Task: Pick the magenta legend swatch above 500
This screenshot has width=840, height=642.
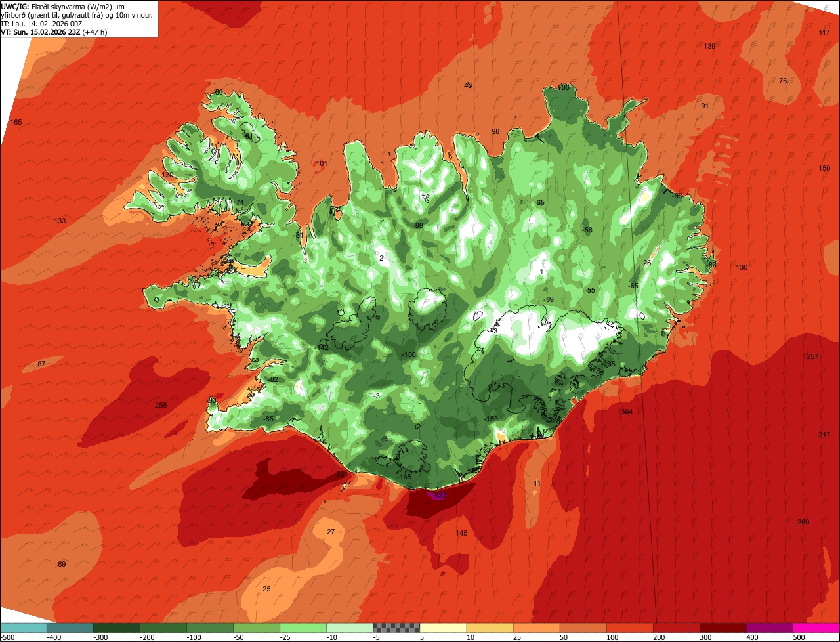Action: click(x=816, y=628)
